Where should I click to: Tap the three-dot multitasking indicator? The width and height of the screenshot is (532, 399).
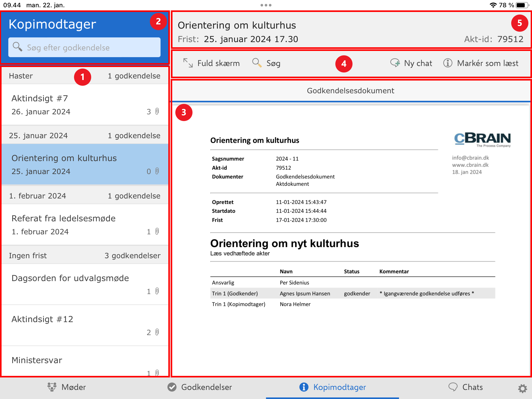pos(266,5)
